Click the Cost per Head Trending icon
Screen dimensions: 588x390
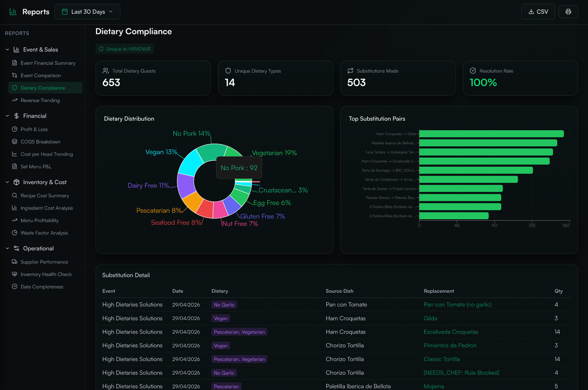15,154
